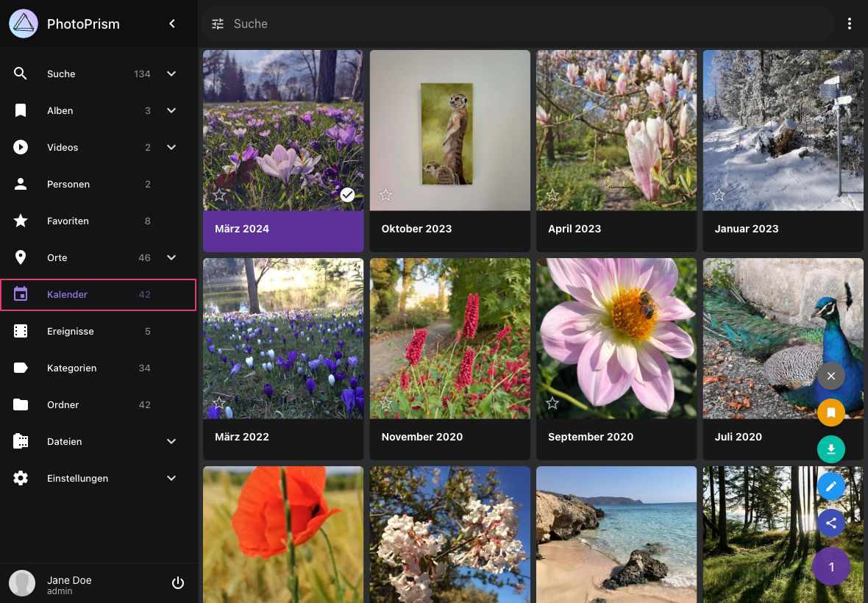Click the purple selection counter showing 1
The image size is (868, 603).
pyautogui.click(x=831, y=566)
